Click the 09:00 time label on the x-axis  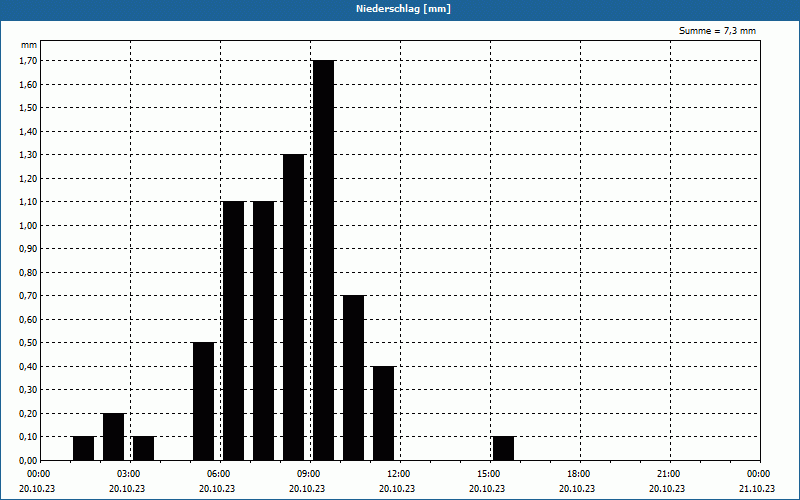point(309,474)
